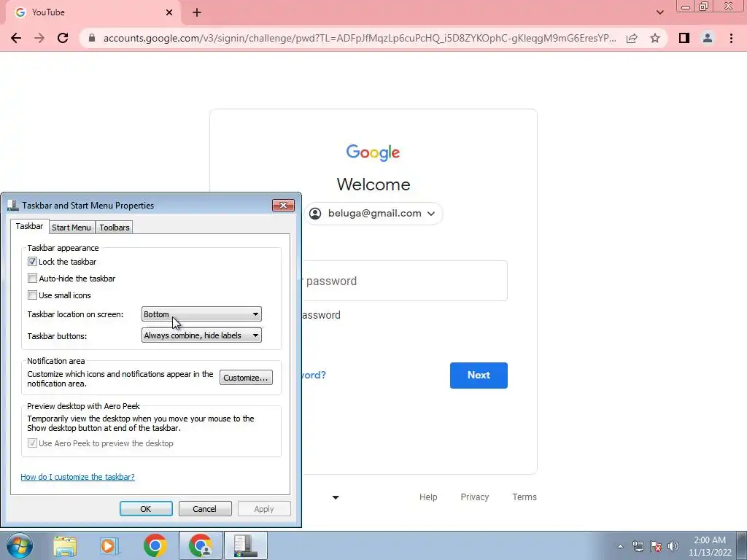Bookmark this page with the star icon

pyautogui.click(x=655, y=38)
